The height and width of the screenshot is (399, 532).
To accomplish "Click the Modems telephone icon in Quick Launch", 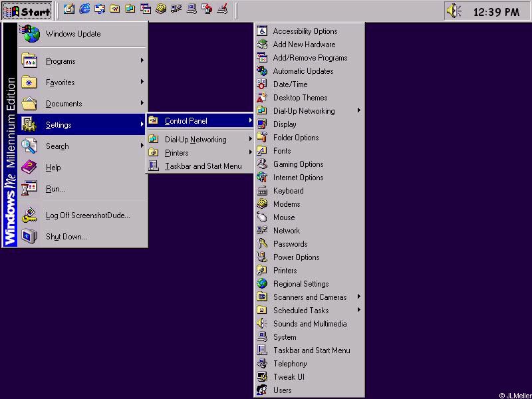I will [x=161, y=9].
